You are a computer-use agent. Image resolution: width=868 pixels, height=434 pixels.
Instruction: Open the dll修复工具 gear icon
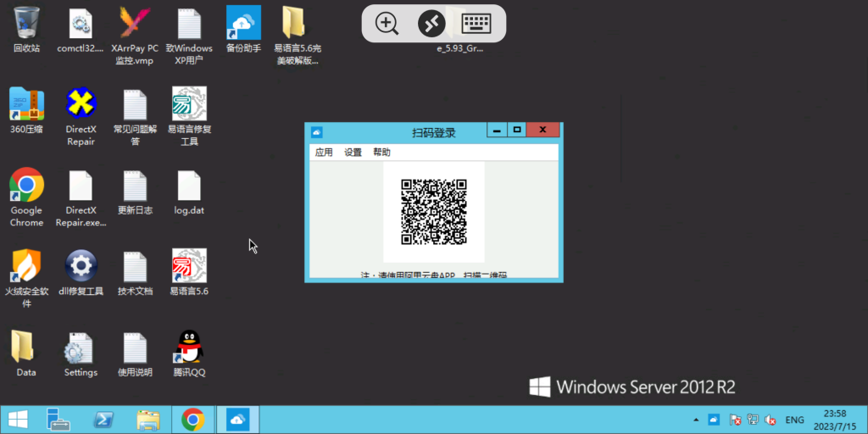point(81,265)
